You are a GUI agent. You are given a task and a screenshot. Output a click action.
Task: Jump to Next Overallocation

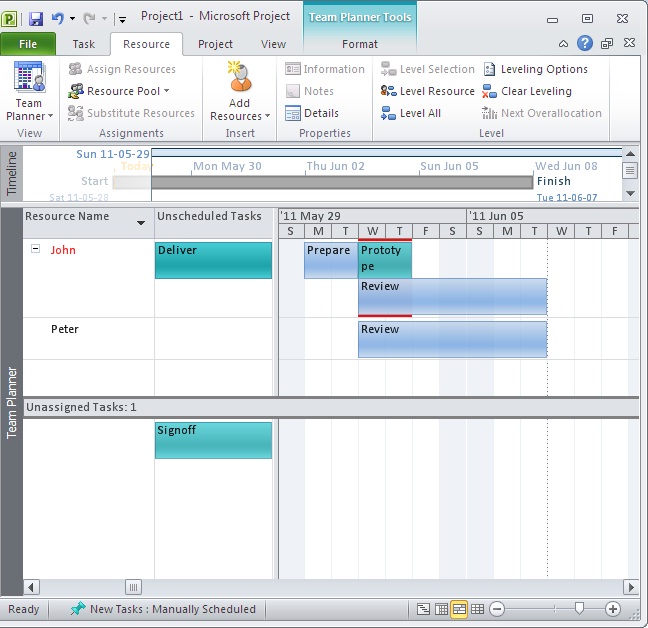click(x=541, y=113)
